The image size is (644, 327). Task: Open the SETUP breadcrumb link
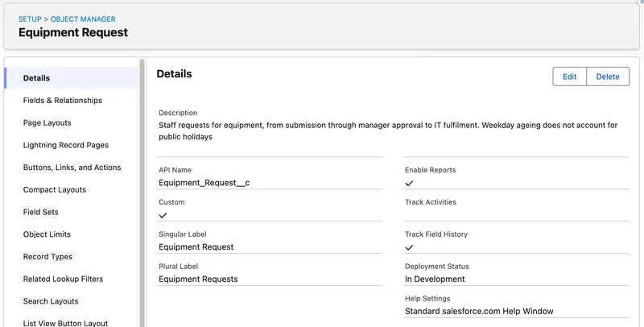coord(30,19)
